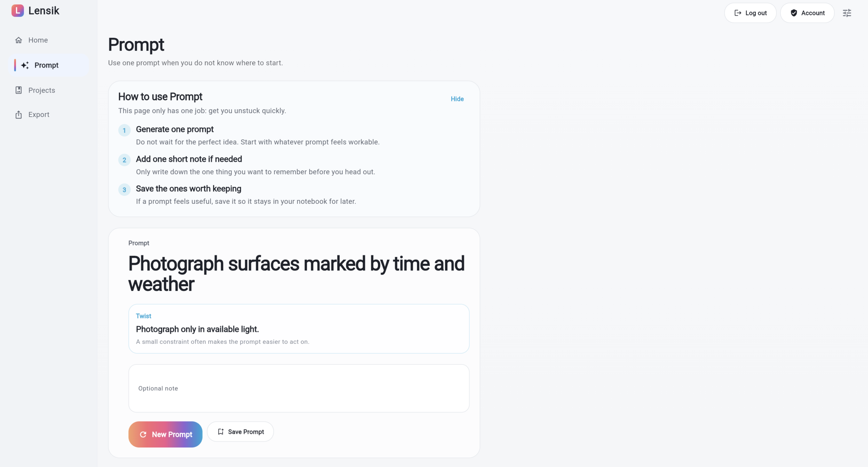Open the Account button

[x=807, y=13]
